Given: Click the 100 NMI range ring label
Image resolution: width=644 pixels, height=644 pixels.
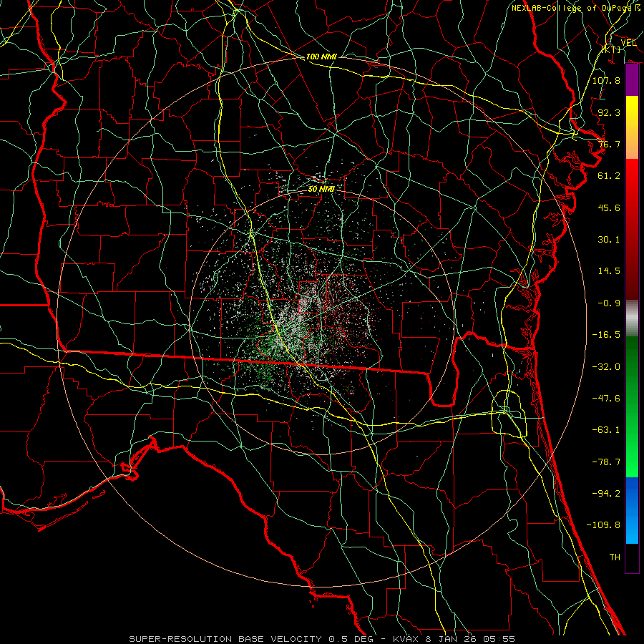Looking at the screenshot, I should tap(321, 57).
